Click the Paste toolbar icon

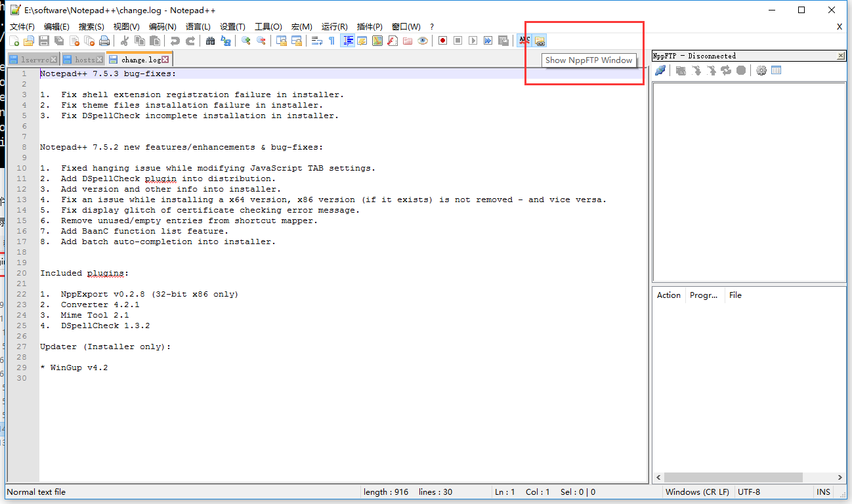pos(155,41)
